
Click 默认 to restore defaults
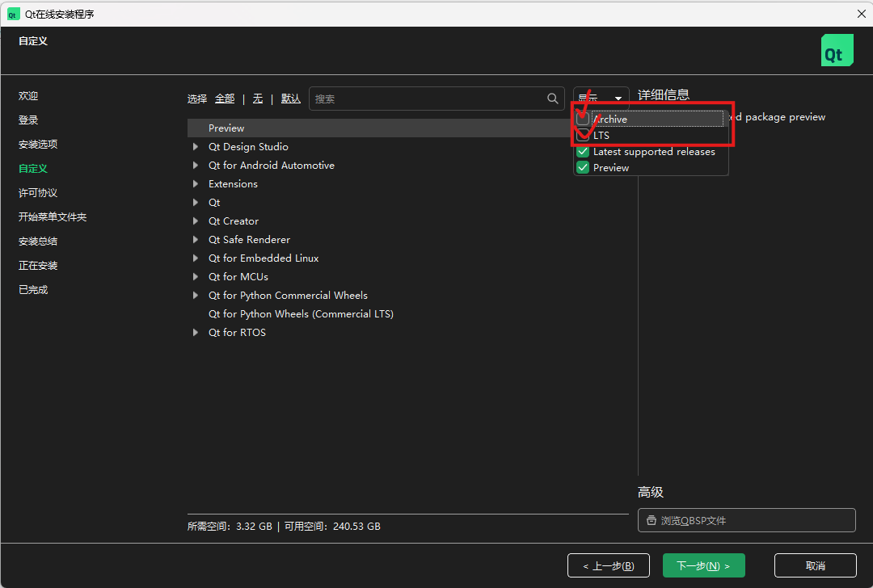click(x=291, y=99)
